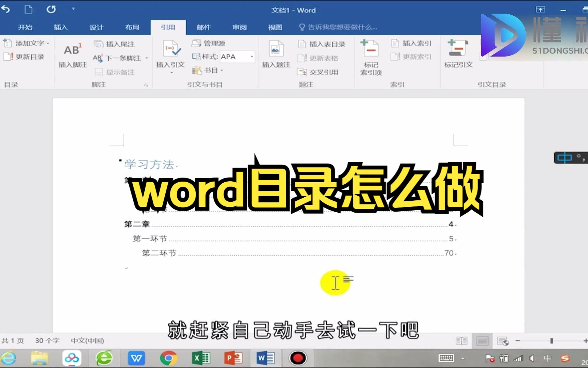The width and height of the screenshot is (588, 368).
Task: Click the 标记索引项 icon
Action: click(x=371, y=48)
